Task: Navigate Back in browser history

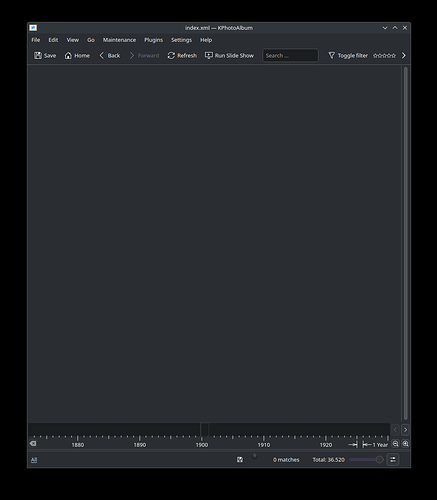Action: click(x=110, y=55)
